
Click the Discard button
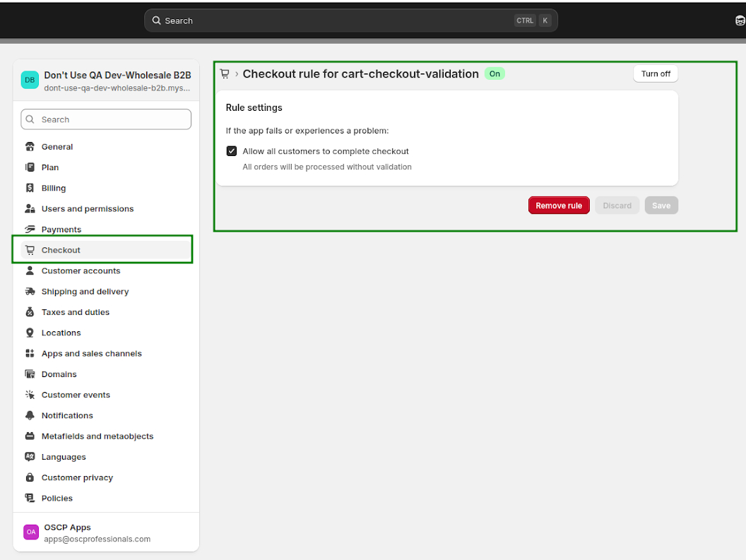click(617, 205)
